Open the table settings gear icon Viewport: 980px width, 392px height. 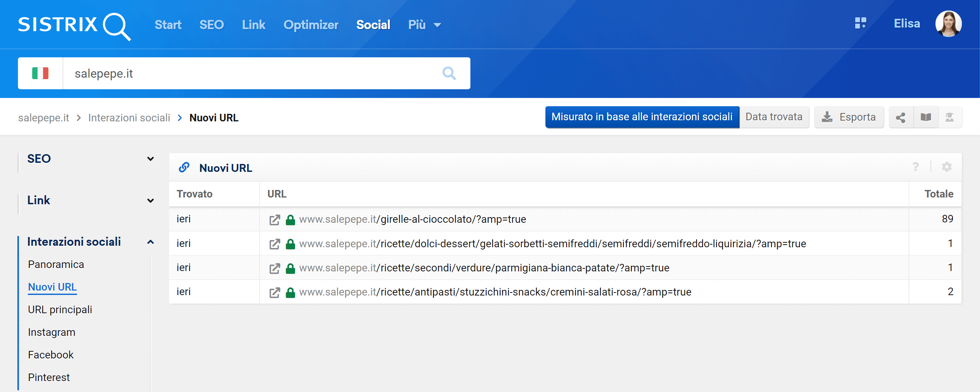(946, 167)
